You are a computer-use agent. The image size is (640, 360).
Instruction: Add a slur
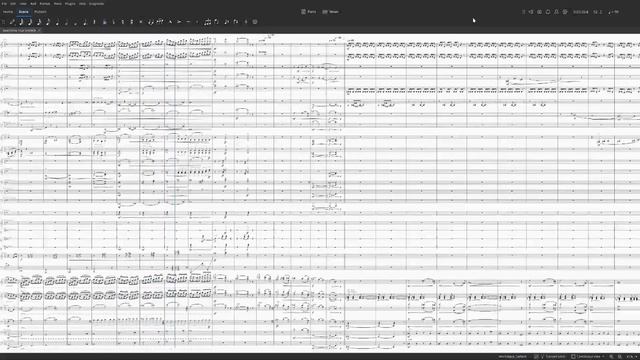(x=160, y=22)
